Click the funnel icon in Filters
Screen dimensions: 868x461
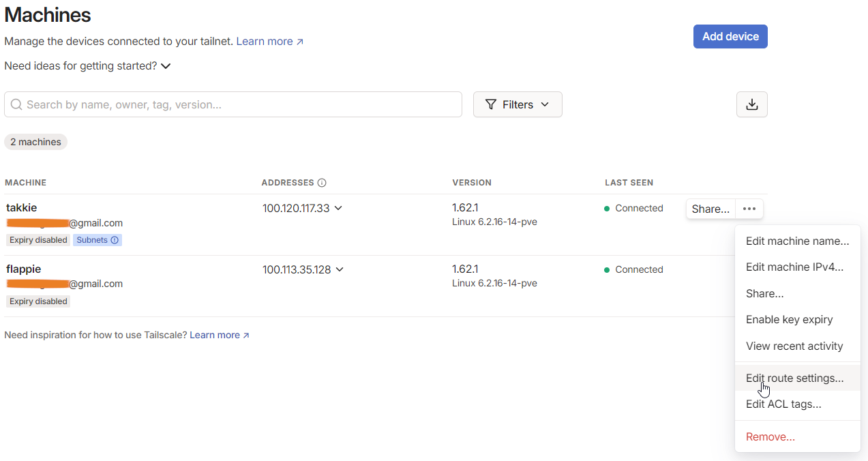[490, 104]
